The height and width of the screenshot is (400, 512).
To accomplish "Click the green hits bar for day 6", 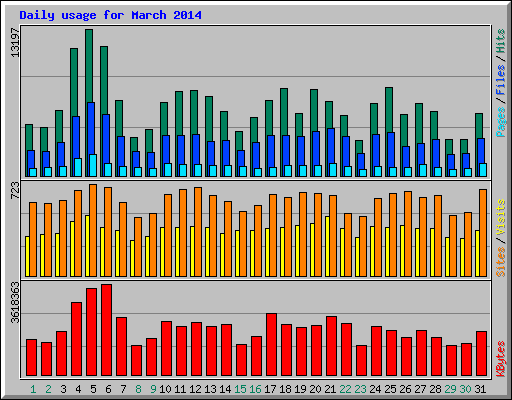I will pyautogui.click(x=104, y=80).
